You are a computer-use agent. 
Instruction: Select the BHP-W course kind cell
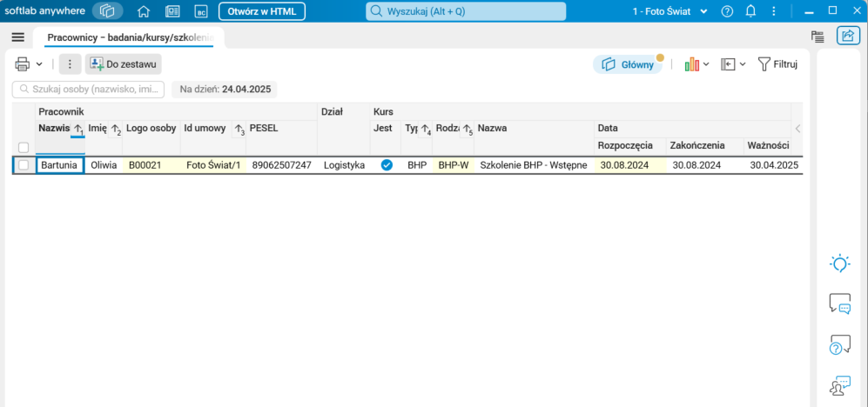pyautogui.click(x=453, y=164)
